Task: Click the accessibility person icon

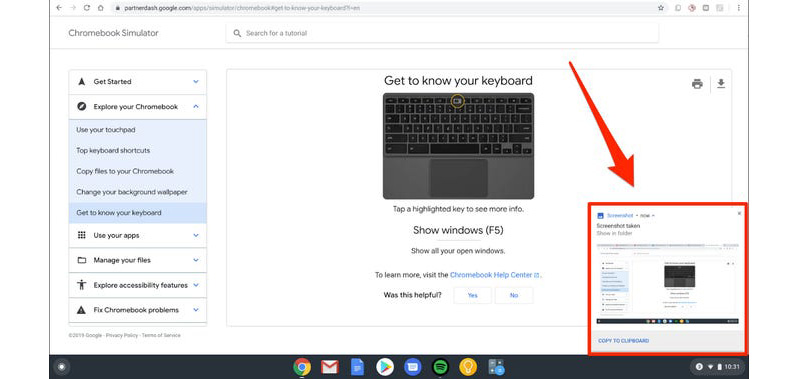Action: coord(82,285)
